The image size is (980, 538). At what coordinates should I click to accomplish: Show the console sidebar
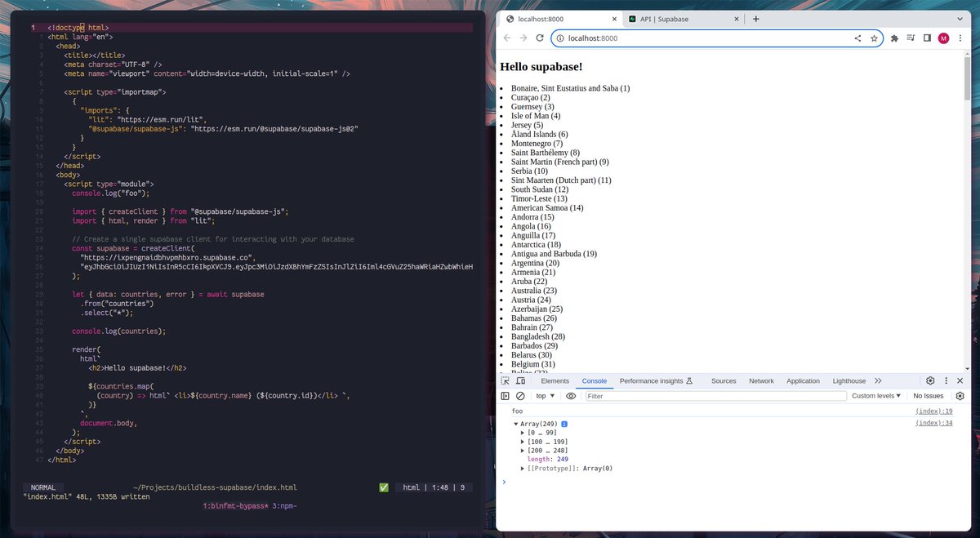506,396
